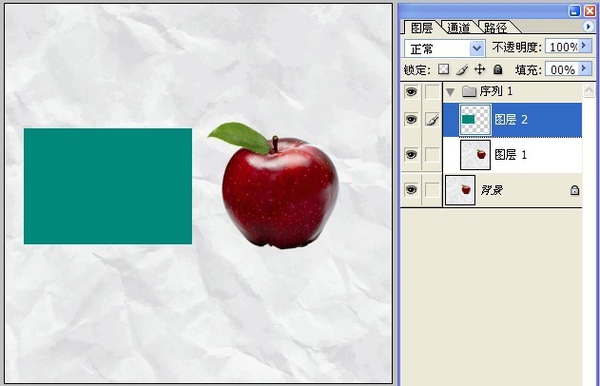Select the 图层 1 apple thumbnail
Image resolution: width=600 pixels, height=386 pixels.
click(x=475, y=155)
